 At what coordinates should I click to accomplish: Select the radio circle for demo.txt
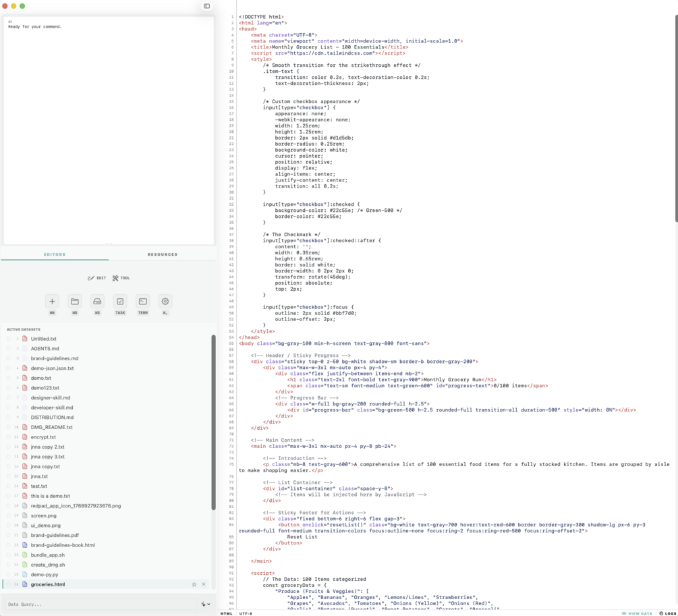coord(8,378)
